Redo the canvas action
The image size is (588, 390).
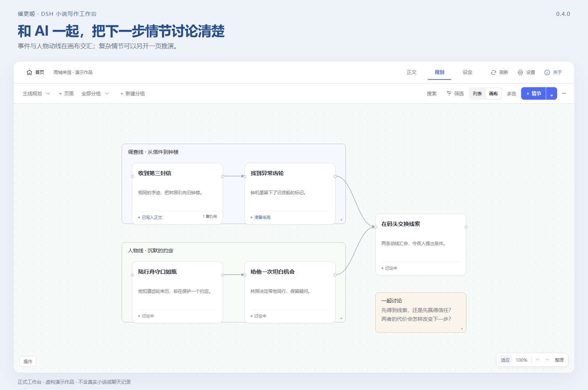coord(547,360)
